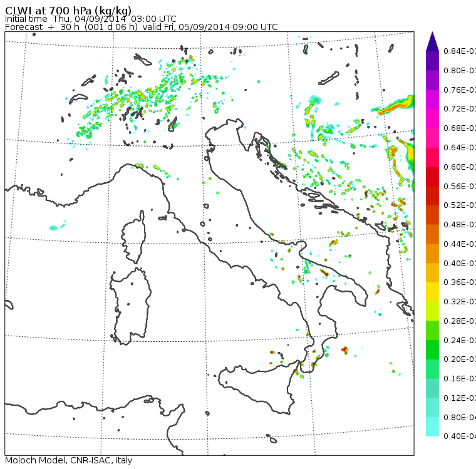Select the teal swatch between 0.12E-03 and 0.16E-03
Viewport: 476px width, 469px height.
coord(432,388)
